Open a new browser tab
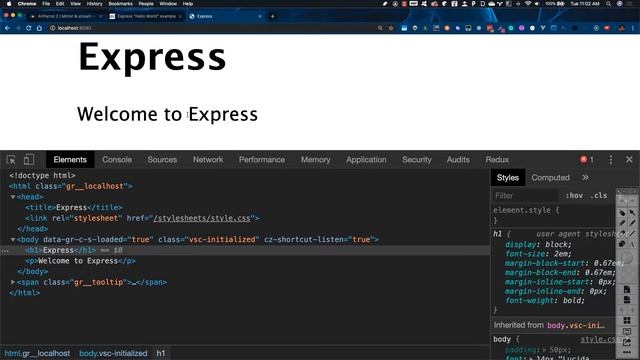 click(x=272, y=16)
